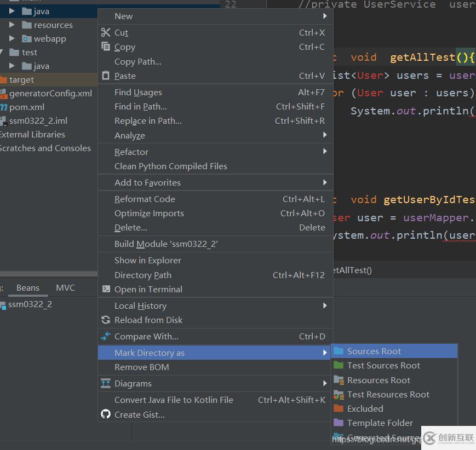This screenshot has height=450, width=476.
Task: Mark directory as Excluded
Action: click(x=394, y=409)
